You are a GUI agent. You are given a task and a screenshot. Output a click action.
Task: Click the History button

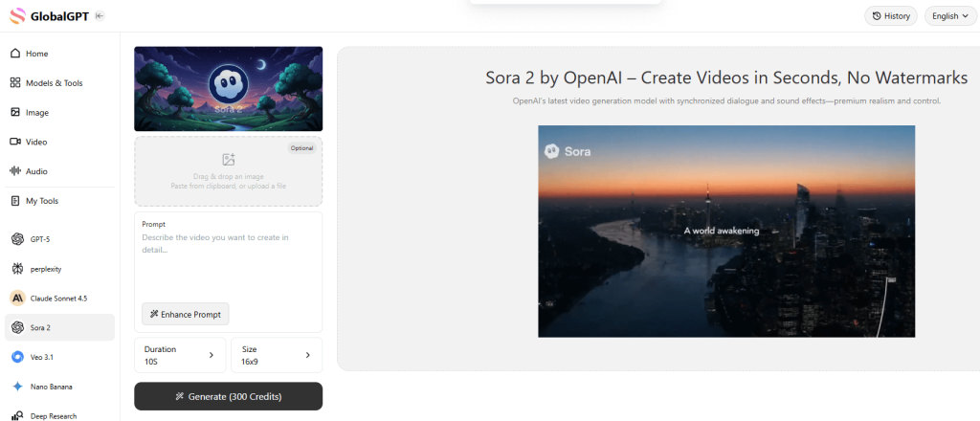[891, 16]
